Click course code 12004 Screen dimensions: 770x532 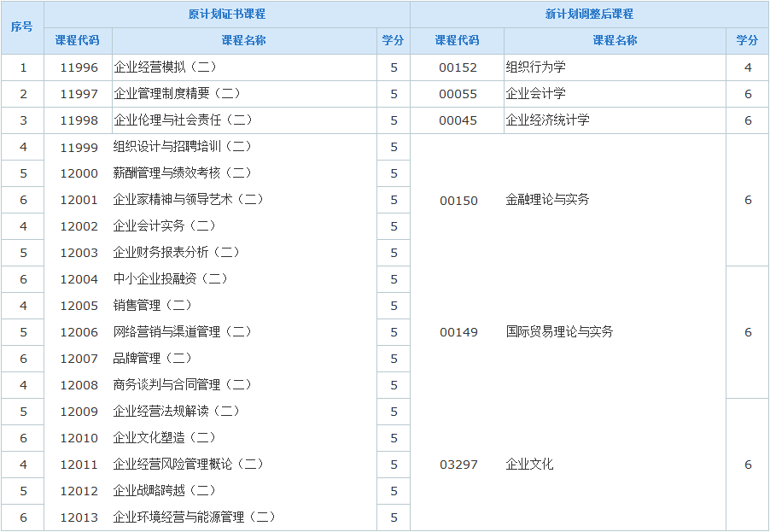79,279
